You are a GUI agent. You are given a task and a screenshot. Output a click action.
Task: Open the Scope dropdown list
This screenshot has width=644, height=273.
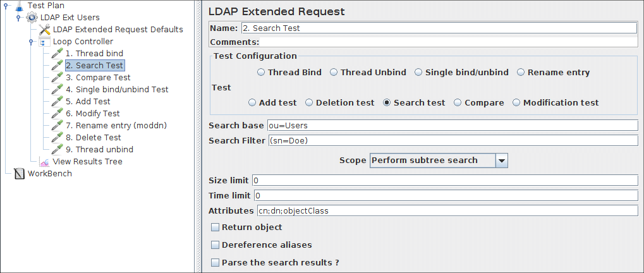point(502,161)
